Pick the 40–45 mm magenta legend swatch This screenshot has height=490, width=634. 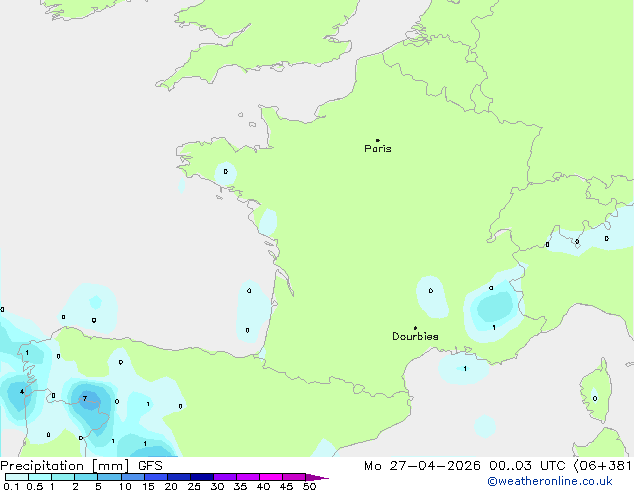271,477
